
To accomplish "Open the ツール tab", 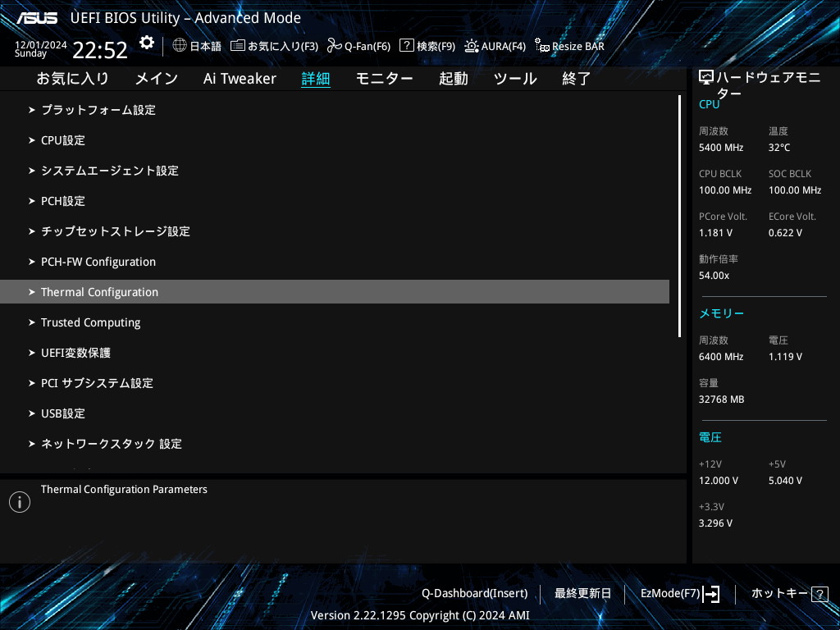I will click(x=515, y=79).
